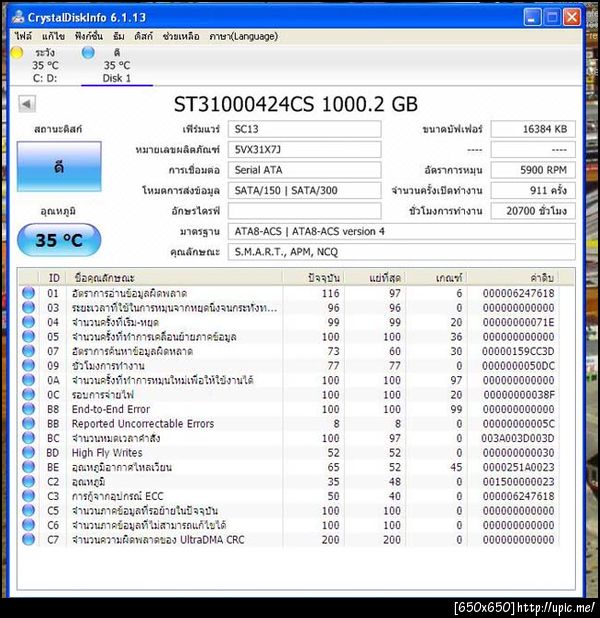Image resolution: width=600 pixels, height=618 pixels.
Task: Click blue status icon of attribute 05
Action: 28,337
